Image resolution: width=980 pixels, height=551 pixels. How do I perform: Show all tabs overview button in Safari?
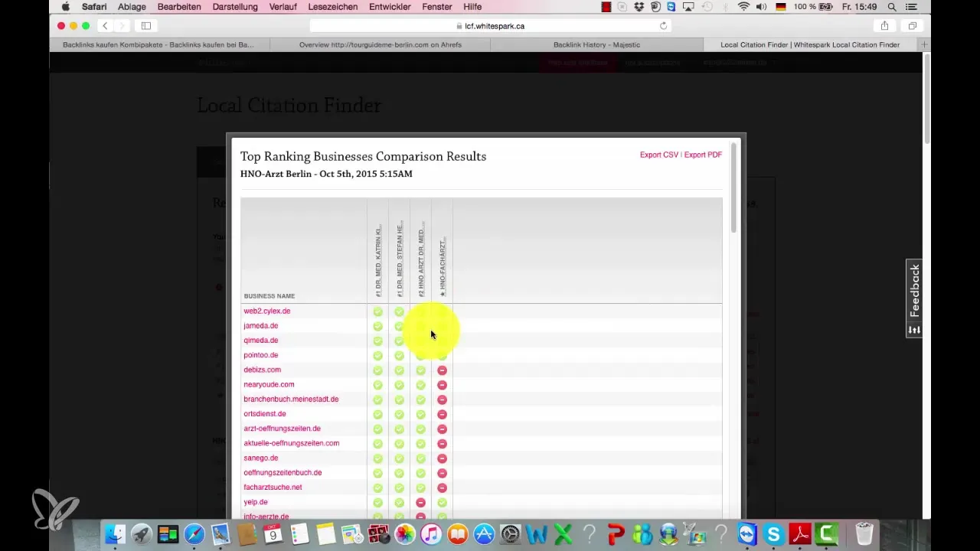point(912,25)
